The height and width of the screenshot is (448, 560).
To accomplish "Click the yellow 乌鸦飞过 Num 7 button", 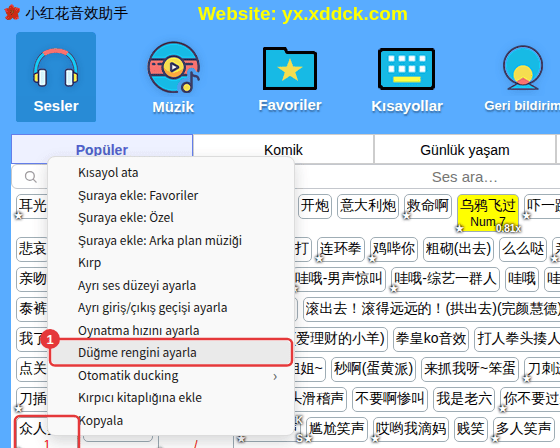I will (x=488, y=213).
